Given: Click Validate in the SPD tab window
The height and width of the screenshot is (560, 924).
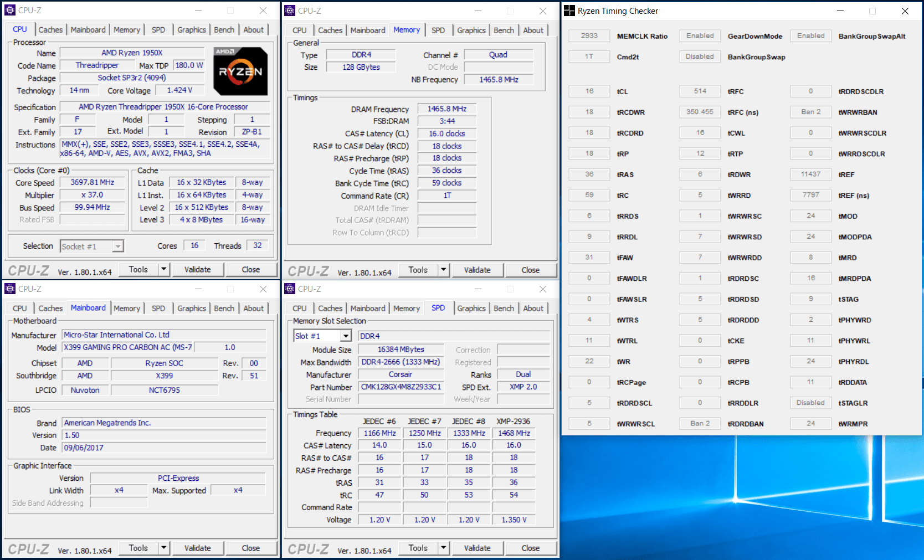Looking at the screenshot, I should pos(478,548).
